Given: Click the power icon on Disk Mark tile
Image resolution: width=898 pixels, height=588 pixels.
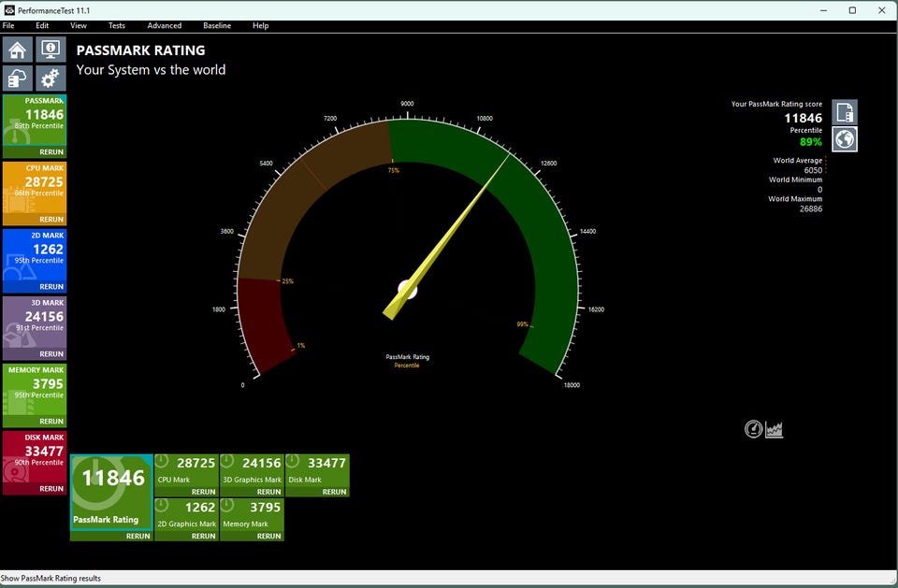Looking at the screenshot, I should point(293,461).
